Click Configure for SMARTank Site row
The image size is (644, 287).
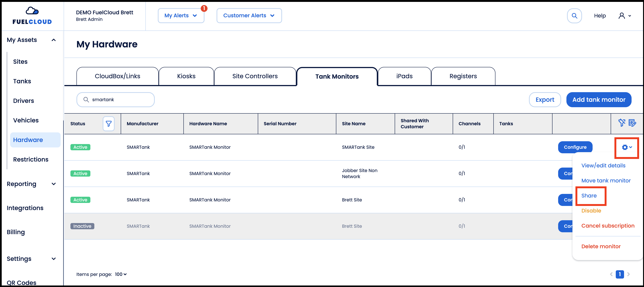point(575,147)
